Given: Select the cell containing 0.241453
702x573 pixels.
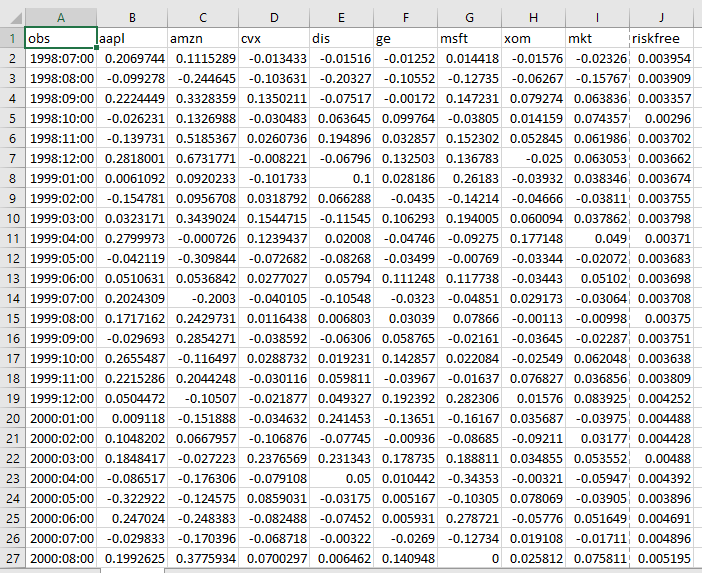Looking at the screenshot, I should point(341,419).
